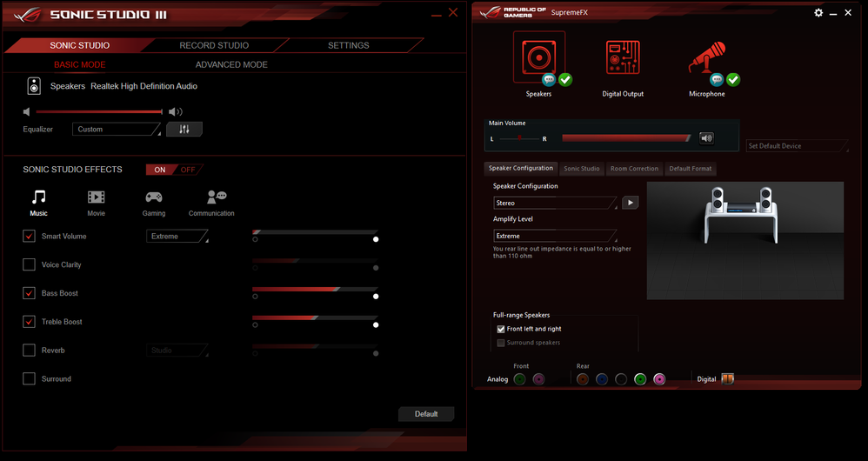The width and height of the screenshot is (868, 461).
Task: Click the rear orange analog jack
Action: point(583,379)
